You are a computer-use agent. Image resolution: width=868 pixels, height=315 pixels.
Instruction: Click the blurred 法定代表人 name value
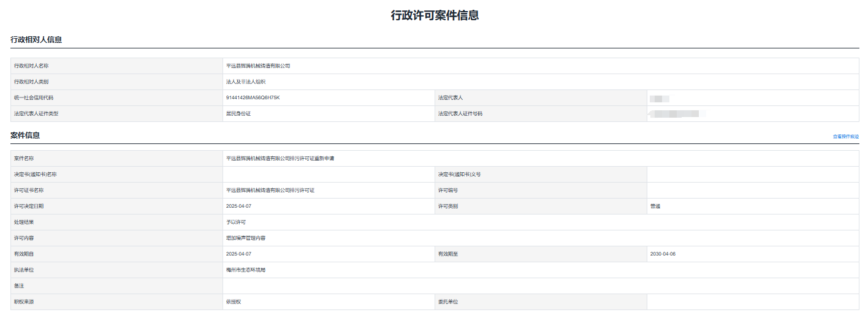(660, 98)
